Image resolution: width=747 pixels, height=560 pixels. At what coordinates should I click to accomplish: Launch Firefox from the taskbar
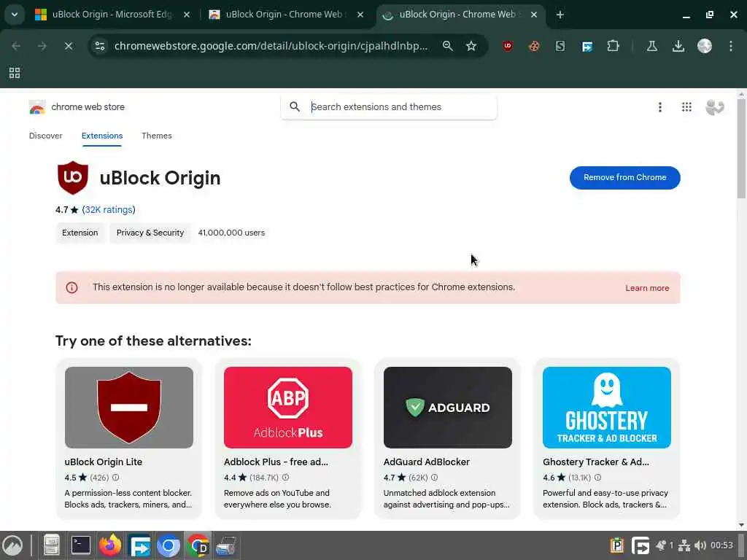[x=110, y=545]
